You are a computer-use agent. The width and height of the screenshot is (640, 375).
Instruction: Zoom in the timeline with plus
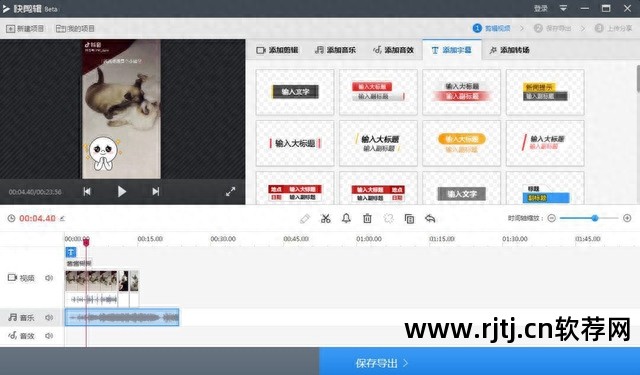(x=627, y=218)
